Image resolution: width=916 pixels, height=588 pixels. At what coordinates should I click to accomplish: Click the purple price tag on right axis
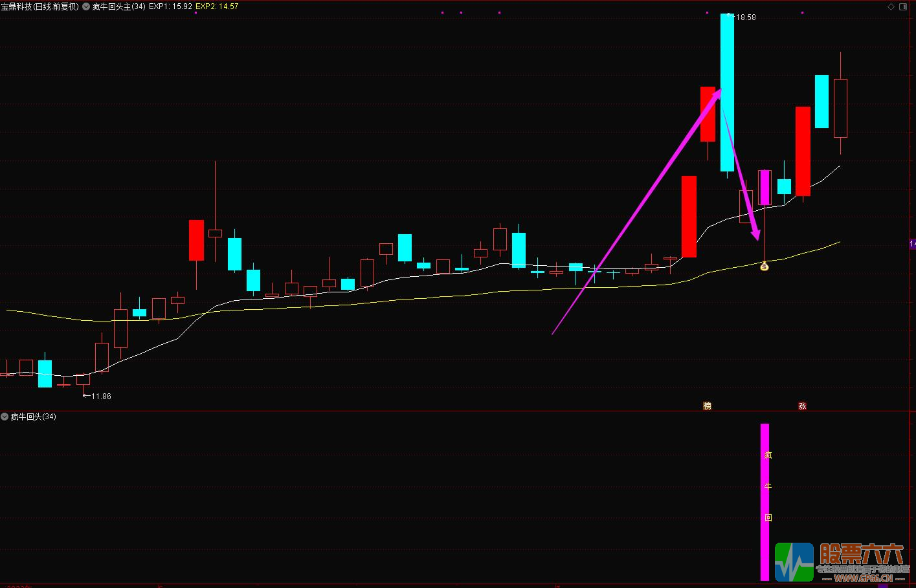(x=912, y=244)
